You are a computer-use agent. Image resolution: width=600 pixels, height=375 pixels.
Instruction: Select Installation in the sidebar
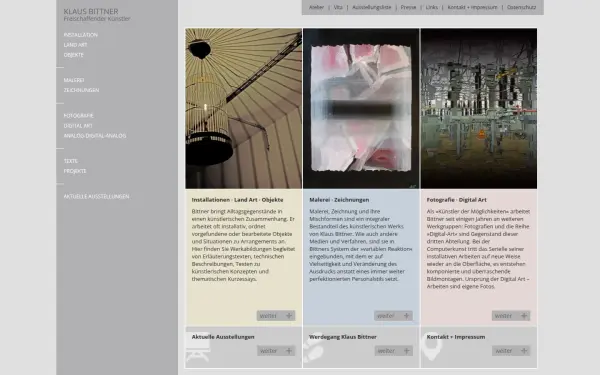[x=80, y=35]
